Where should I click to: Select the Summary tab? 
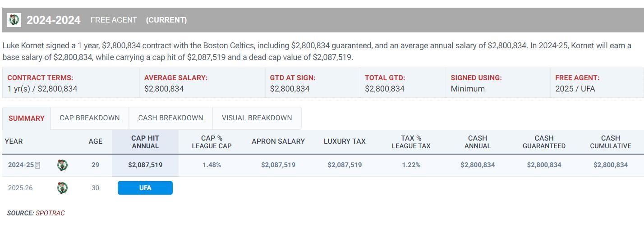[26, 119]
